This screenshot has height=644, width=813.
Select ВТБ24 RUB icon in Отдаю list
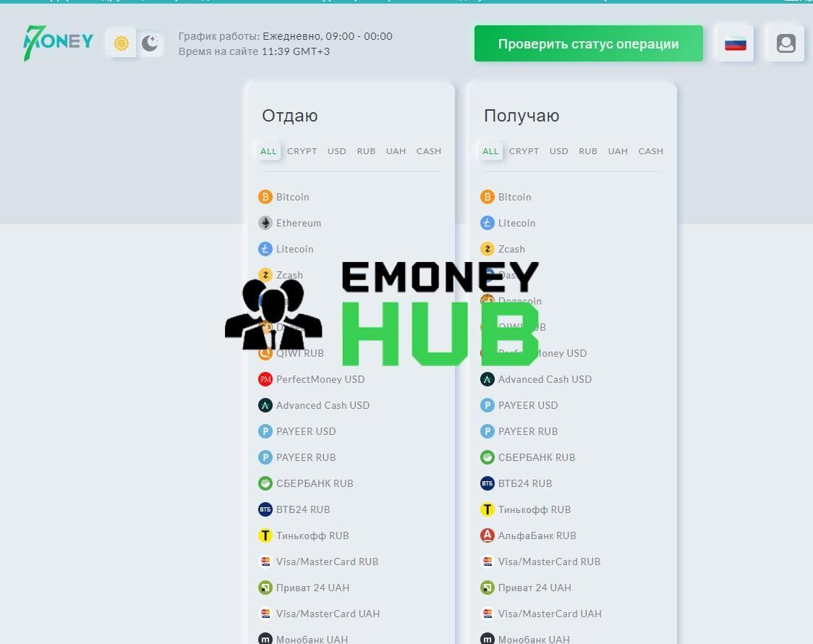pyautogui.click(x=265, y=509)
